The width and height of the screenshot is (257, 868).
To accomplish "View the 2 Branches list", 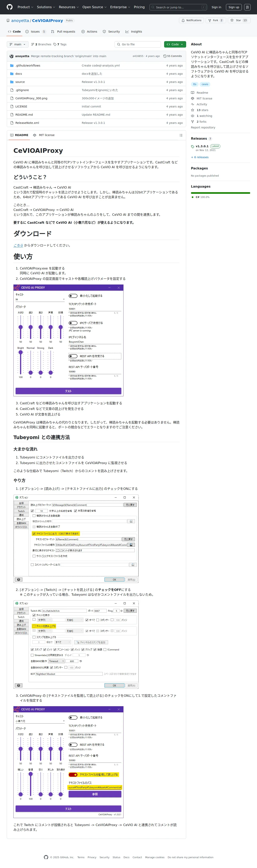I will pos(41,45).
